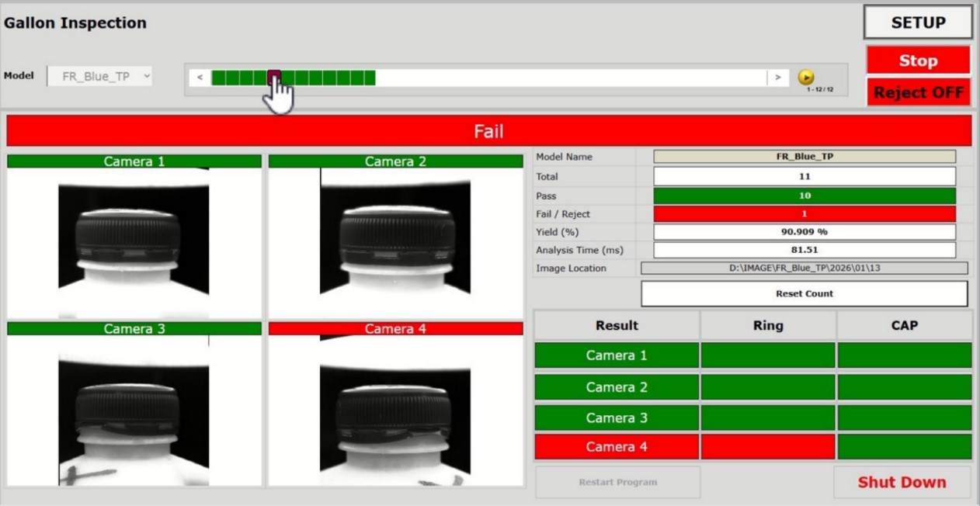
Task: Click the left arrow of the history strip
Action: click(x=200, y=78)
